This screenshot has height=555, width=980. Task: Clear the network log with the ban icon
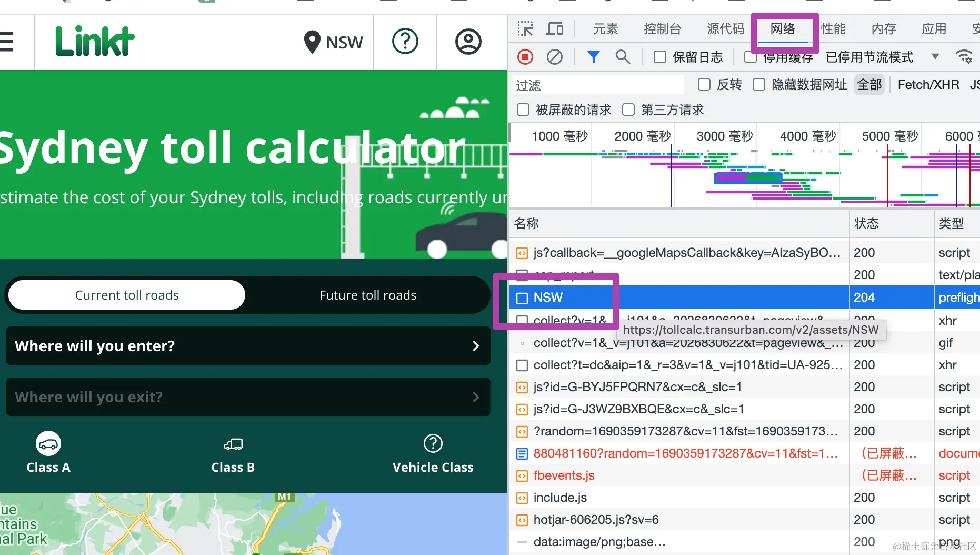click(x=554, y=57)
